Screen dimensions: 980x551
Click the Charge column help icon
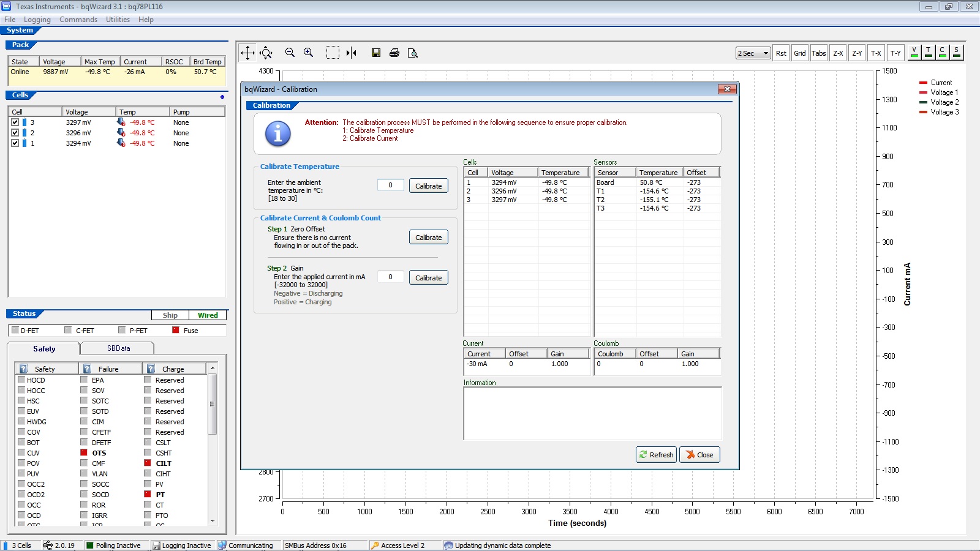[151, 369]
